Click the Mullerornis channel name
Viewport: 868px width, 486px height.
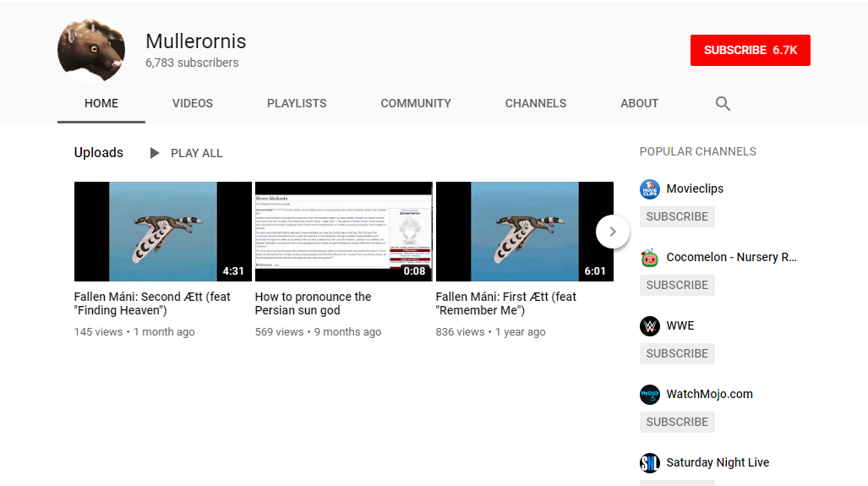(196, 41)
